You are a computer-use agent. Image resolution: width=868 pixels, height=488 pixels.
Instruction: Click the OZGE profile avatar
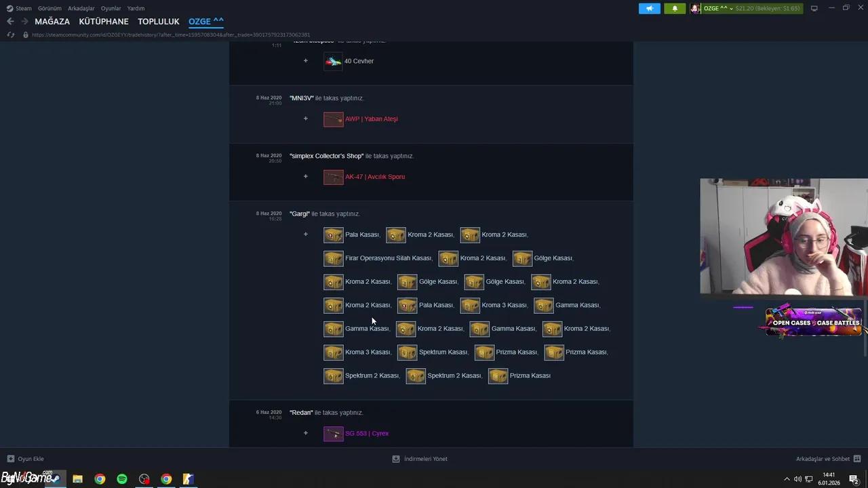point(695,8)
